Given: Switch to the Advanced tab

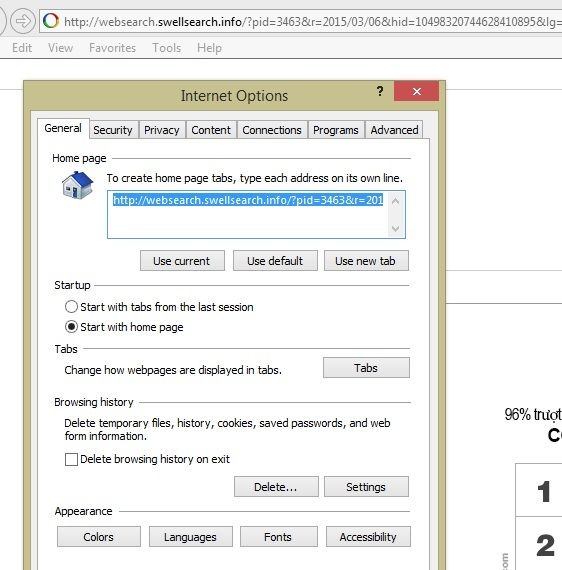Looking at the screenshot, I should pos(394,130).
